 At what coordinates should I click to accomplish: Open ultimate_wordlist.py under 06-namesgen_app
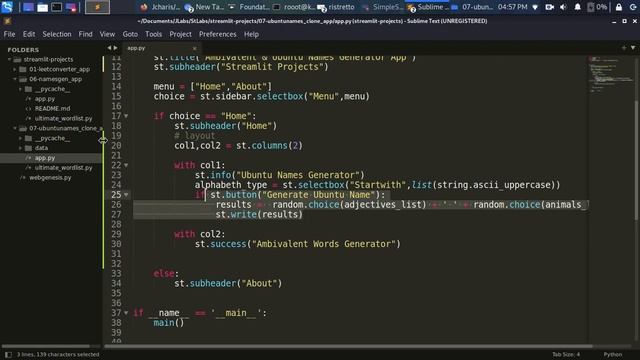tap(63, 118)
